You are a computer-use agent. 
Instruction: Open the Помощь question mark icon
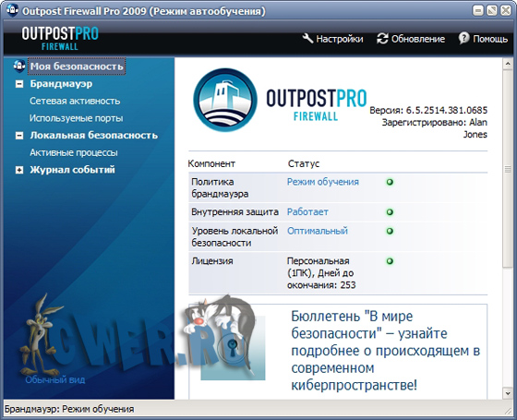[x=463, y=38]
